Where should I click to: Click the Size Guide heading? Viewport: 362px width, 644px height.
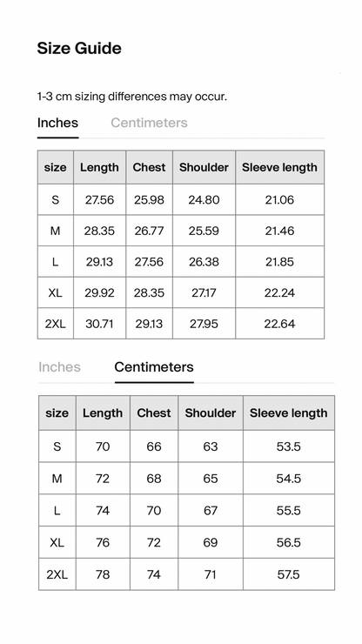pyautogui.click(x=79, y=48)
